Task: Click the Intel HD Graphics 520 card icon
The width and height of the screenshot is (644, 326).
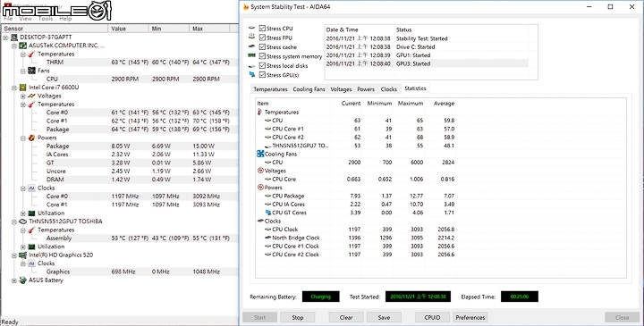Action: point(23,255)
